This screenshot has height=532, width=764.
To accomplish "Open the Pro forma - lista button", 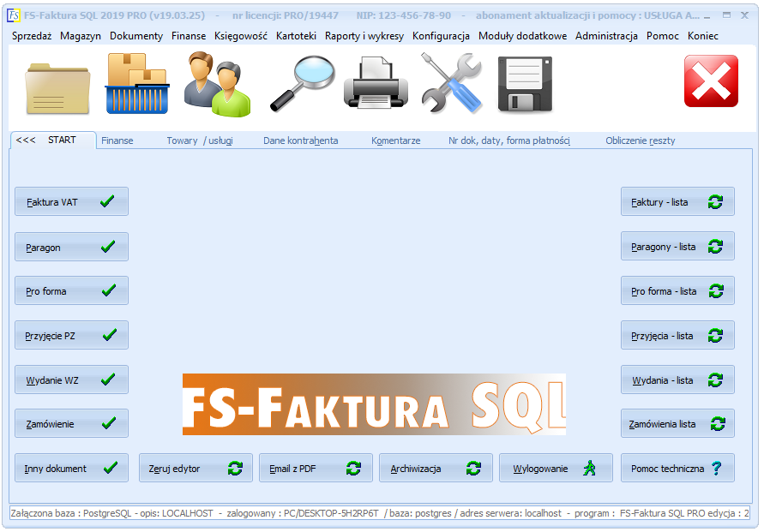I will (677, 290).
